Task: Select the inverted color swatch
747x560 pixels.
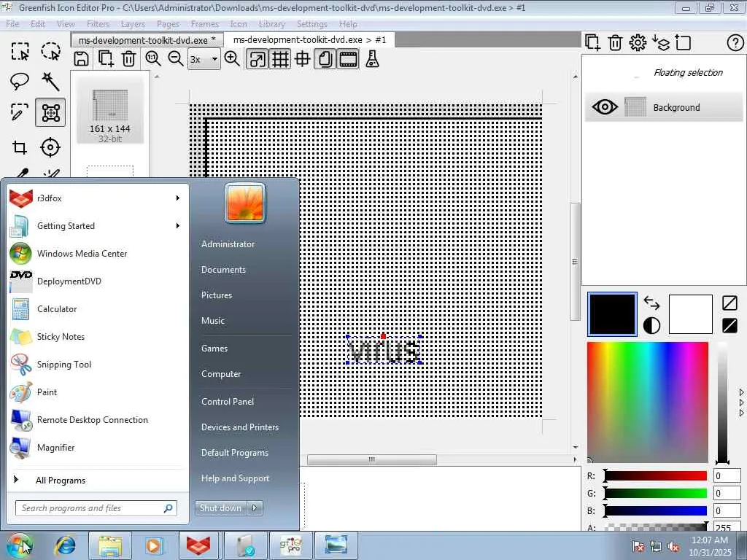Action: tap(729, 326)
